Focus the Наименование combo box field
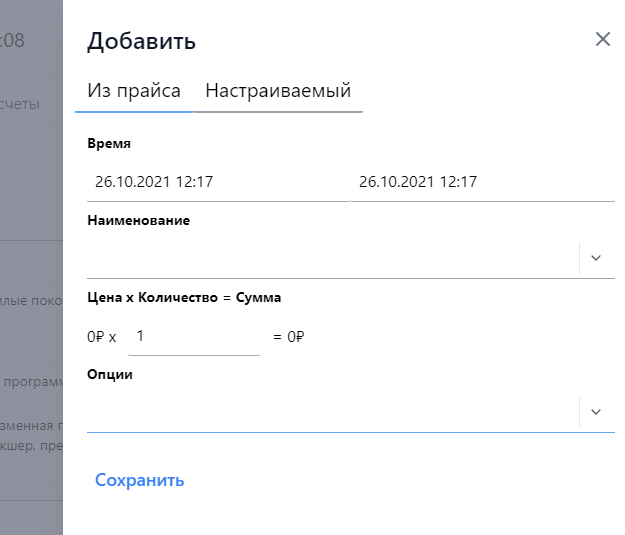625x535 pixels. click(x=332, y=258)
